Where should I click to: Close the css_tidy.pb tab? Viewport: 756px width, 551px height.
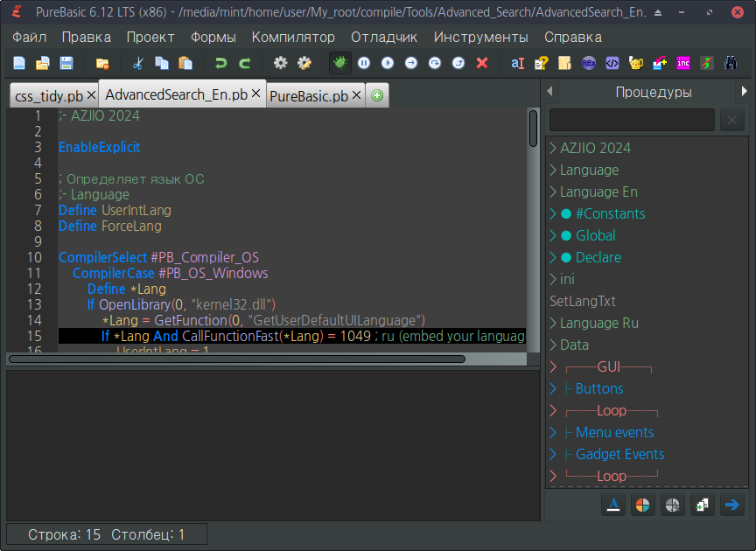click(x=91, y=95)
